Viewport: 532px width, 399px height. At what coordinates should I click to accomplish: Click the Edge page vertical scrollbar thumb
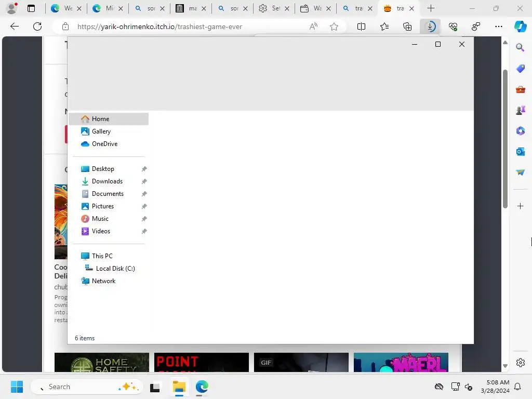pos(505,138)
